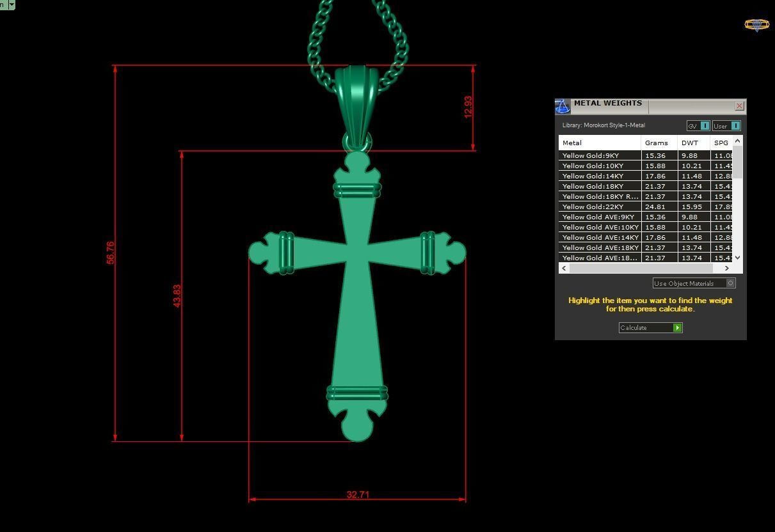The width and height of the screenshot is (775, 532).
Task: Click the horizontal scrollbar thumb
Action: coord(641,269)
